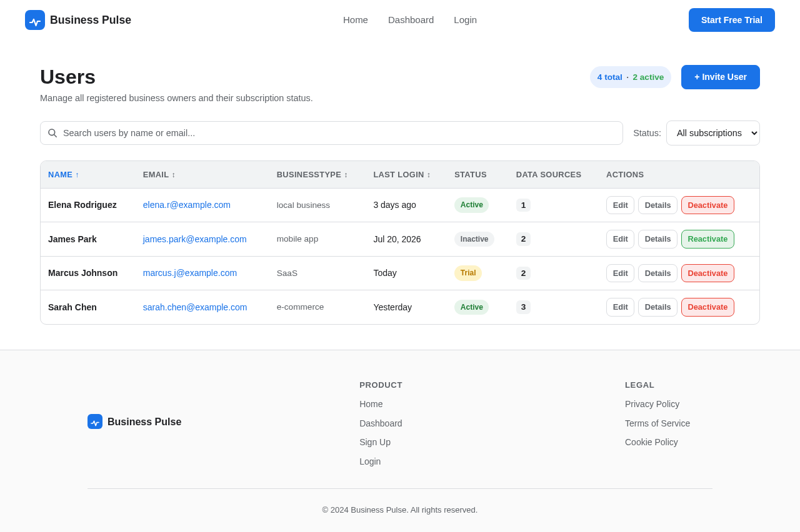Reactivate James Park
Image resolution: width=800 pixels, height=532 pixels.
(x=707, y=239)
